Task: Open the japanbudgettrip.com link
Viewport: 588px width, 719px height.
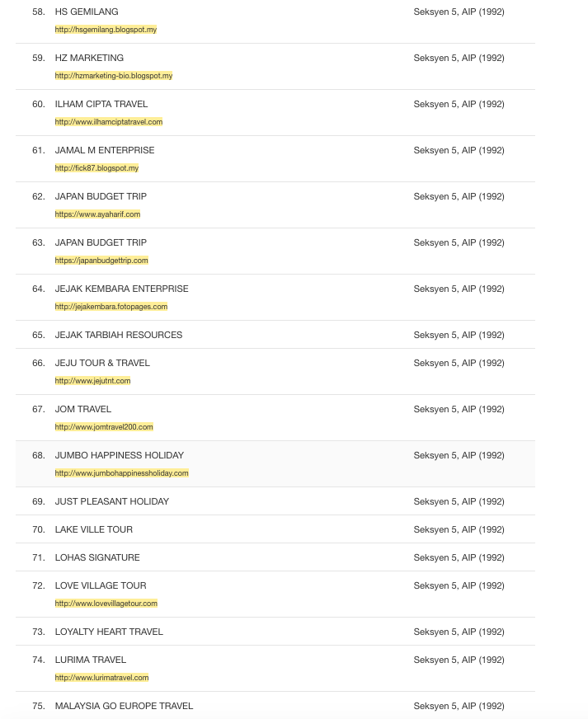Action: [x=101, y=261]
